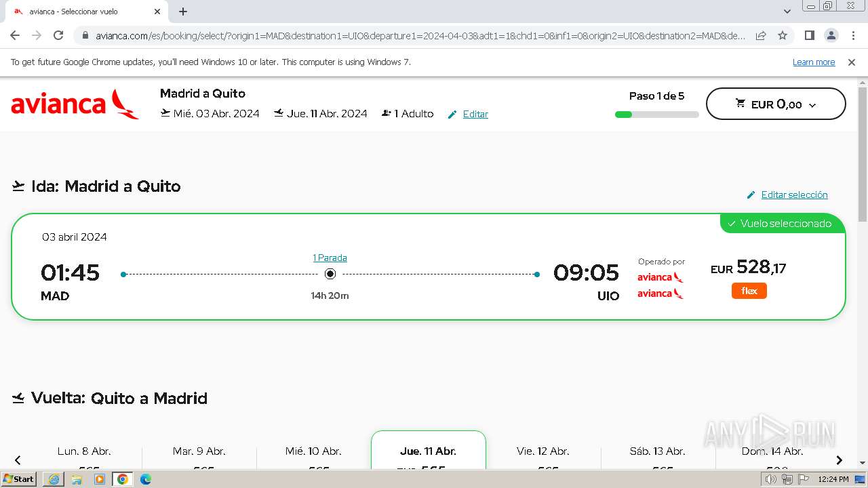Open Internet Explorer from taskbar

54,479
